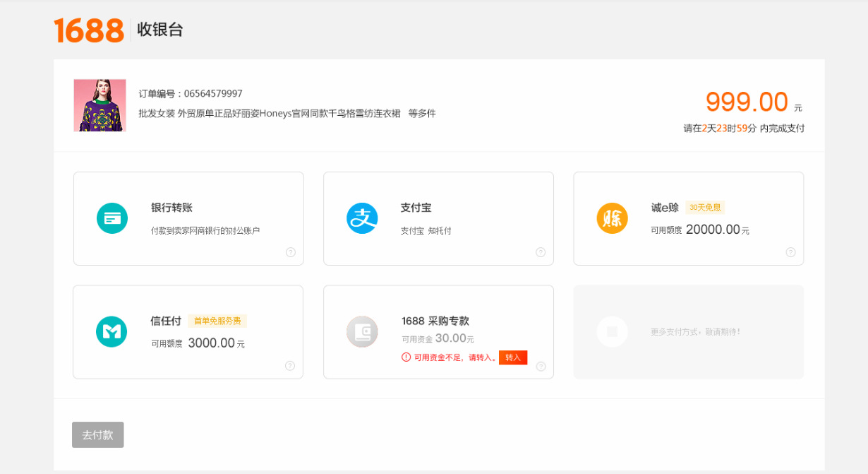This screenshot has height=474, width=868.
Task: Open help question mark on 支付宝 card
Action: [541, 252]
